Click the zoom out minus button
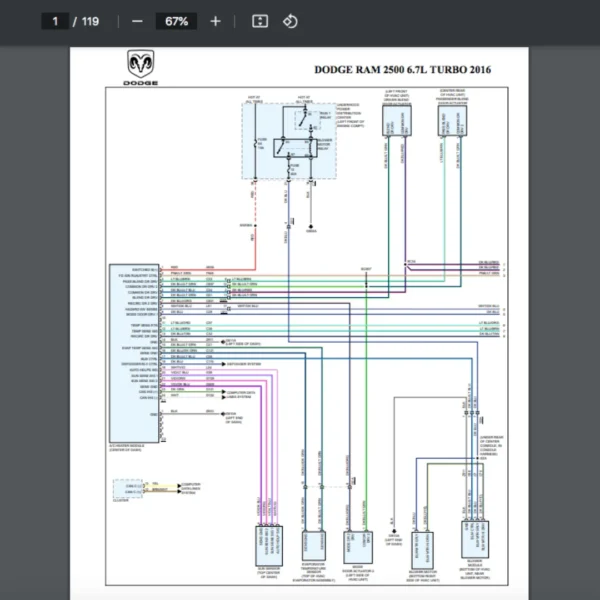600x600 pixels. pos(137,21)
